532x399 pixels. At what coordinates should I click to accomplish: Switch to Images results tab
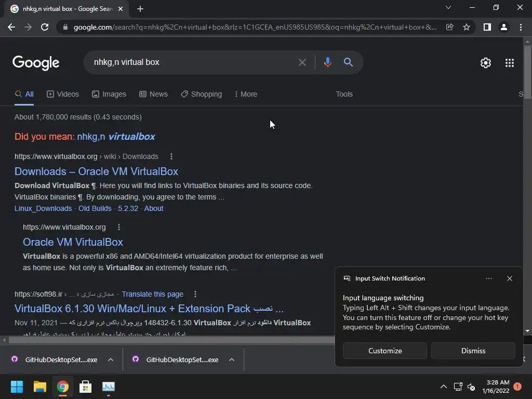[109, 94]
